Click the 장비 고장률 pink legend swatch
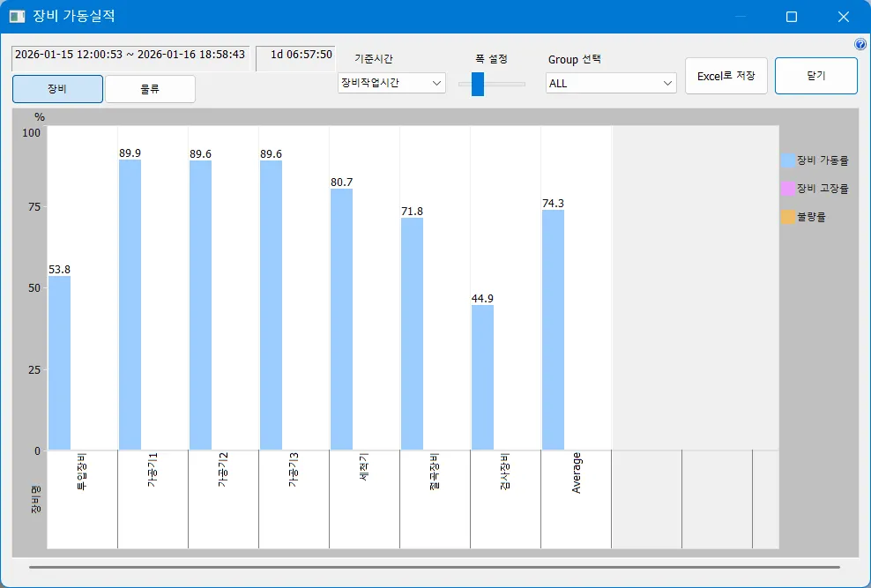871x588 pixels. coord(788,189)
